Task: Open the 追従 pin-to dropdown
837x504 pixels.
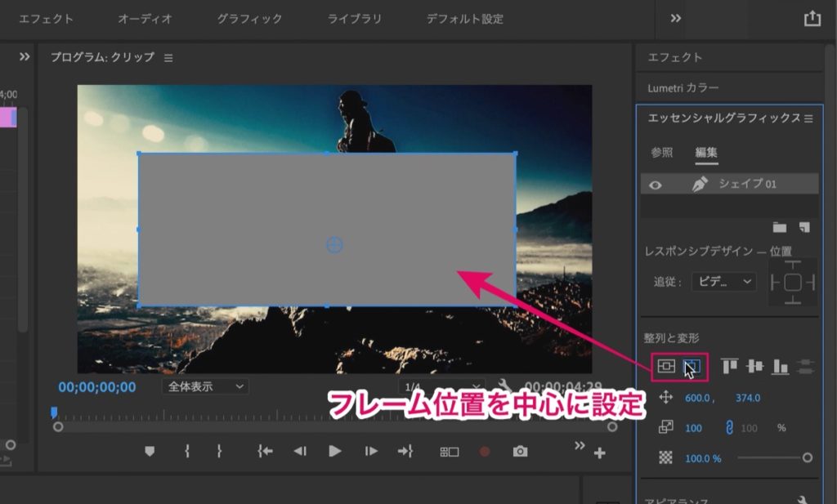Action: coord(724,282)
